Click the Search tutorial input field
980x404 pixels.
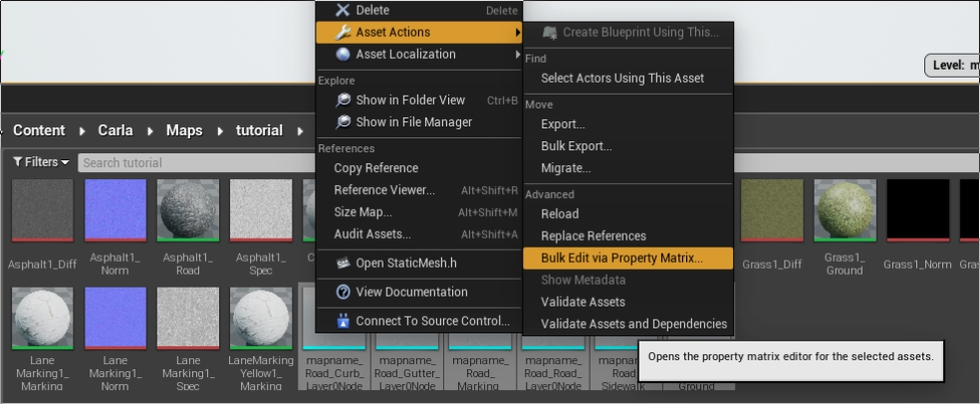[x=199, y=162]
